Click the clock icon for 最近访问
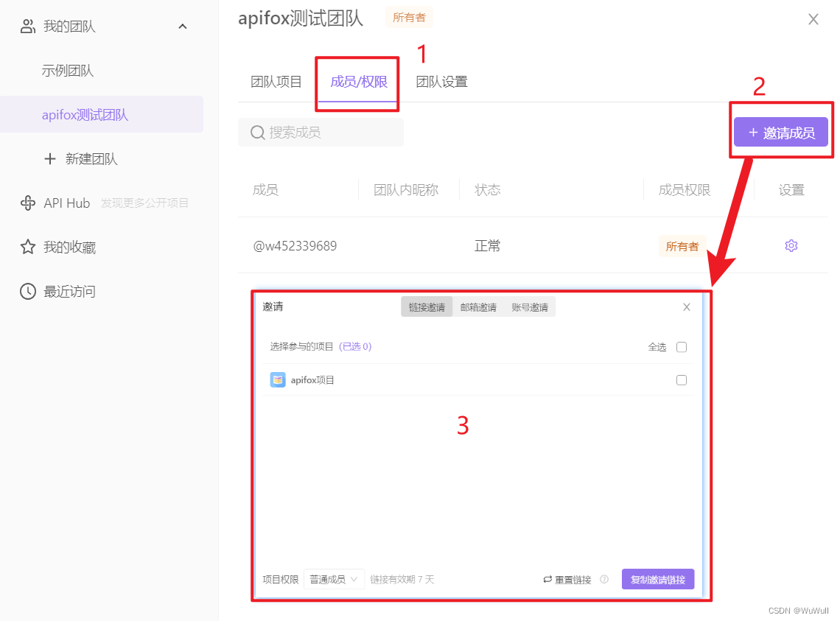Viewport: 840px width, 621px height. point(28,292)
